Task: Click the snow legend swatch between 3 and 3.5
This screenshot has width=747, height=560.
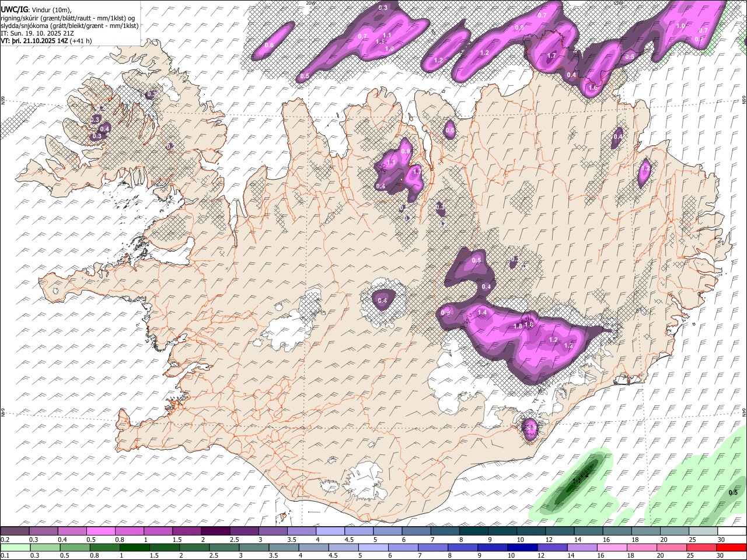Action: tap(273, 531)
